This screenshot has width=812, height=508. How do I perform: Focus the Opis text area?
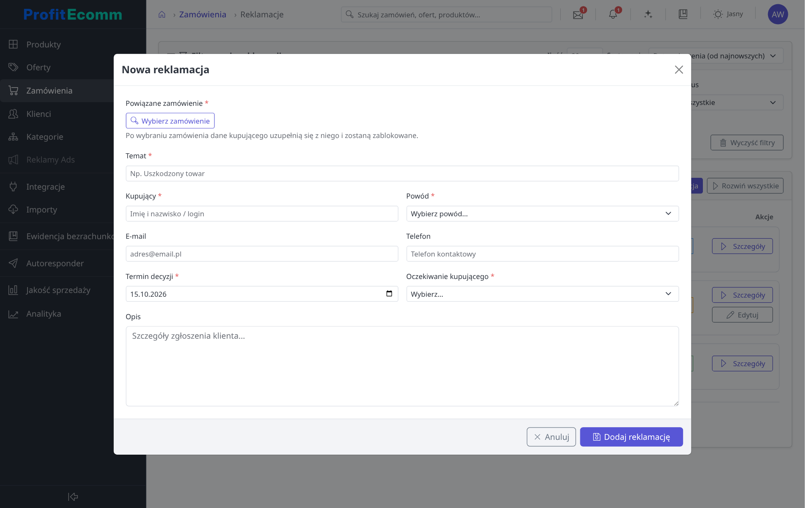[402, 366]
